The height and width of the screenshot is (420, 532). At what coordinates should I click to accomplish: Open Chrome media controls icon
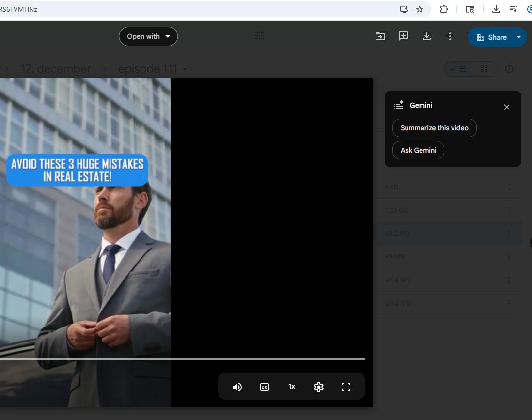[x=514, y=9]
